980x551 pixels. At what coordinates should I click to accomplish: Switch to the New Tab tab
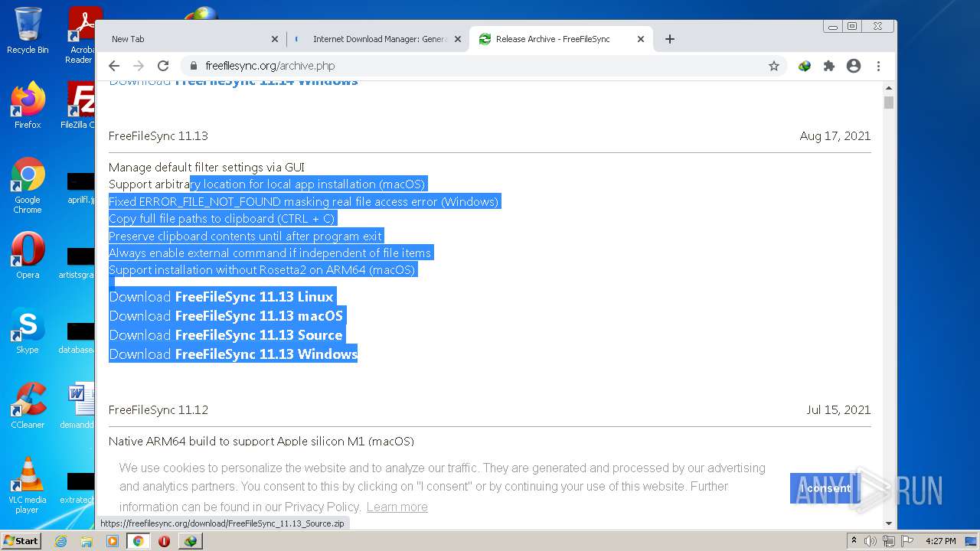pos(191,39)
